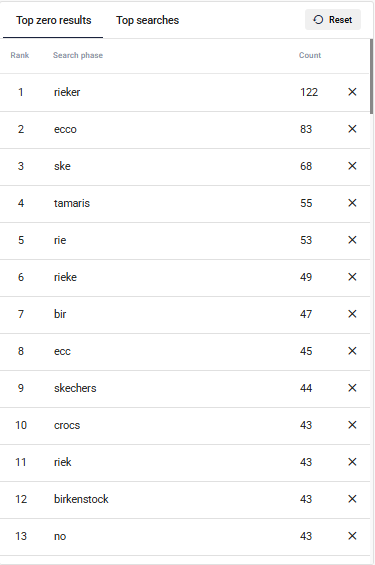Click the Count column header
The image size is (375, 565).
(310, 55)
